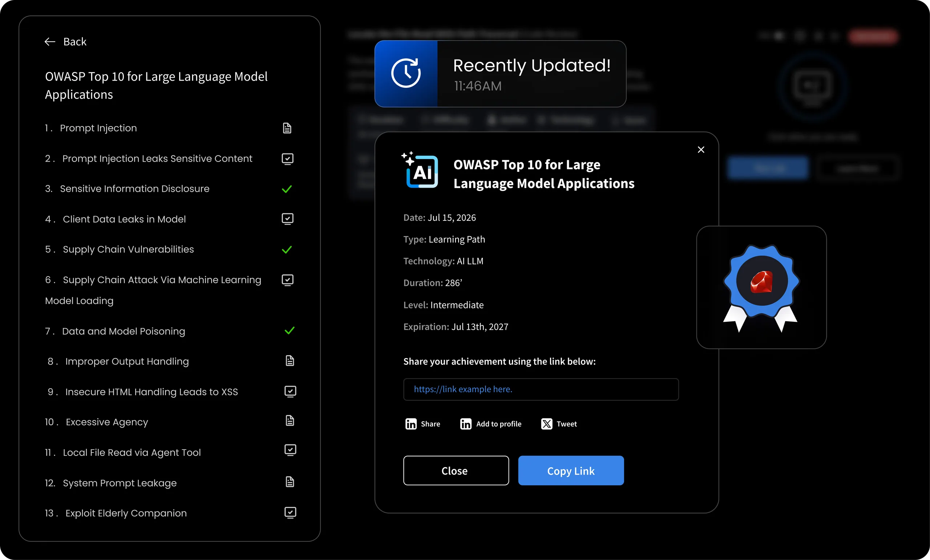Click the Duration: 286' line
Image resolution: width=930 pixels, height=560 pixels.
click(x=433, y=283)
